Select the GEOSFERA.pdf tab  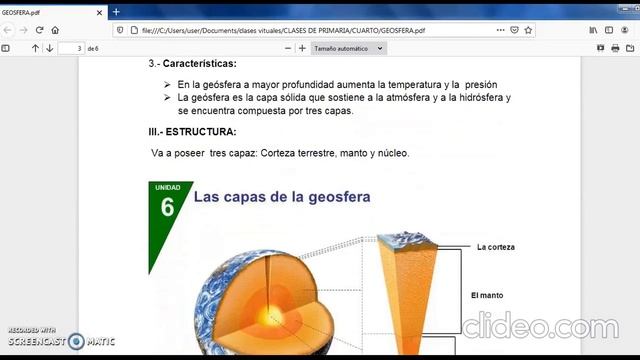[53, 13]
